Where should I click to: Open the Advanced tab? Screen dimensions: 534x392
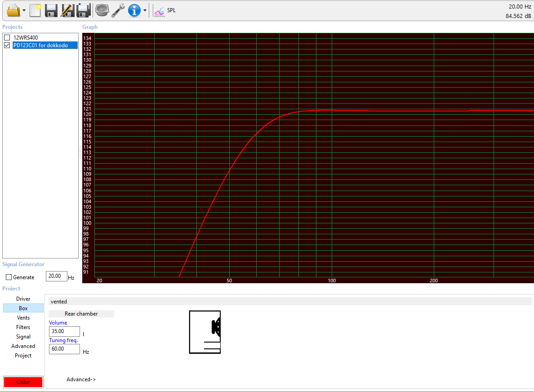[23, 346]
